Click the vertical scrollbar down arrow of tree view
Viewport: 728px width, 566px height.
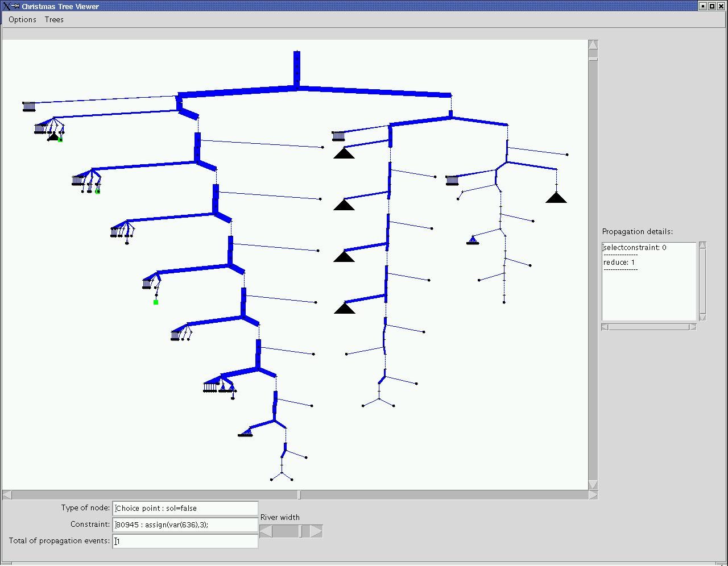point(593,485)
